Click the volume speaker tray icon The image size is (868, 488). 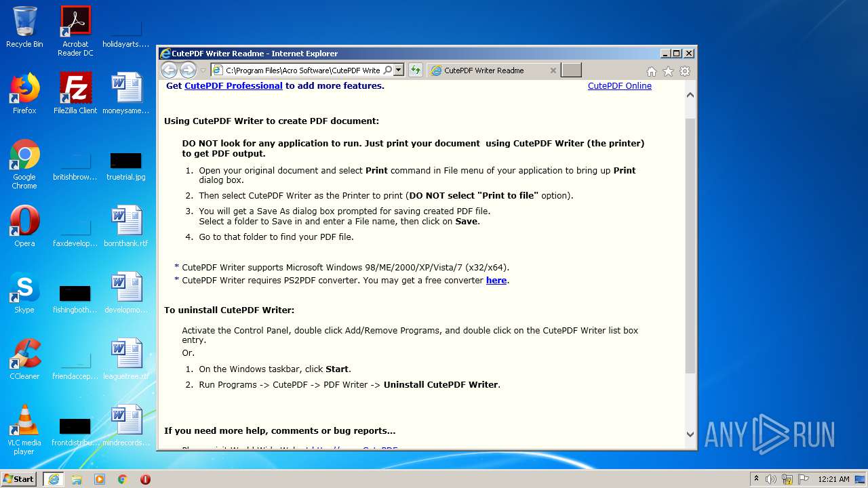(x=771, y=479)
